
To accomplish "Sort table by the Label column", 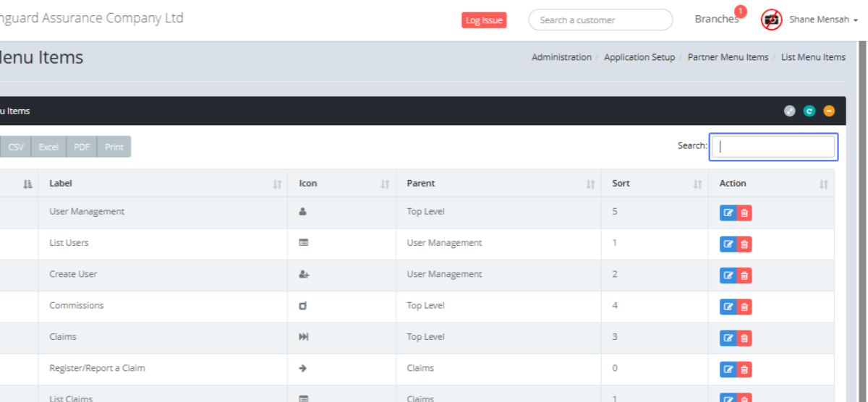I will coord(163,184).
